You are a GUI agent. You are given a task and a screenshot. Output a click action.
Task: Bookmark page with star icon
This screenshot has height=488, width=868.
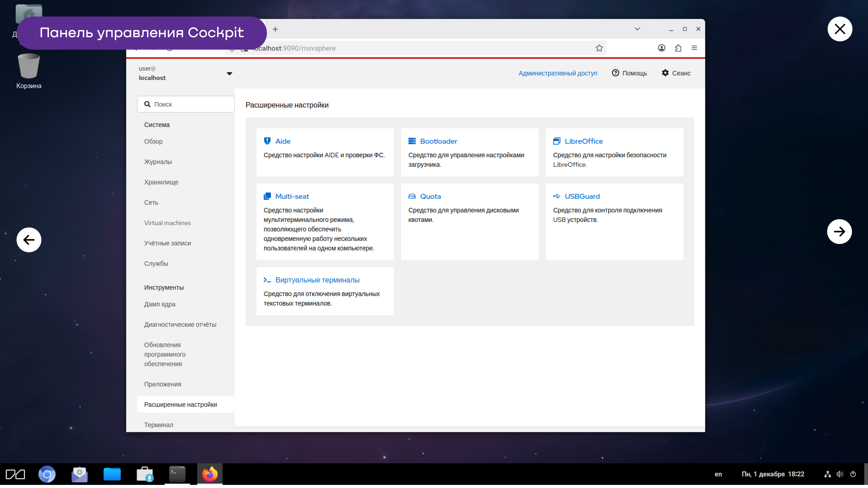click(599, 48)
